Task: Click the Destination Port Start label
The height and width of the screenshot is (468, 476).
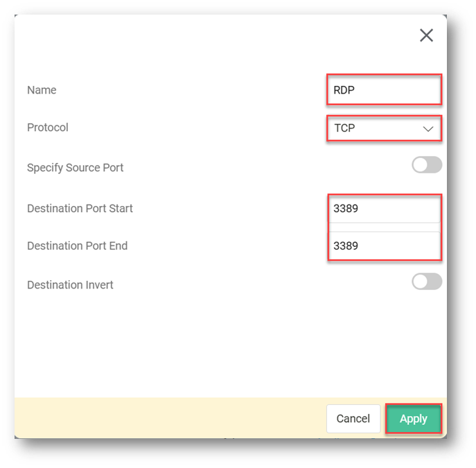Action: 80,208
